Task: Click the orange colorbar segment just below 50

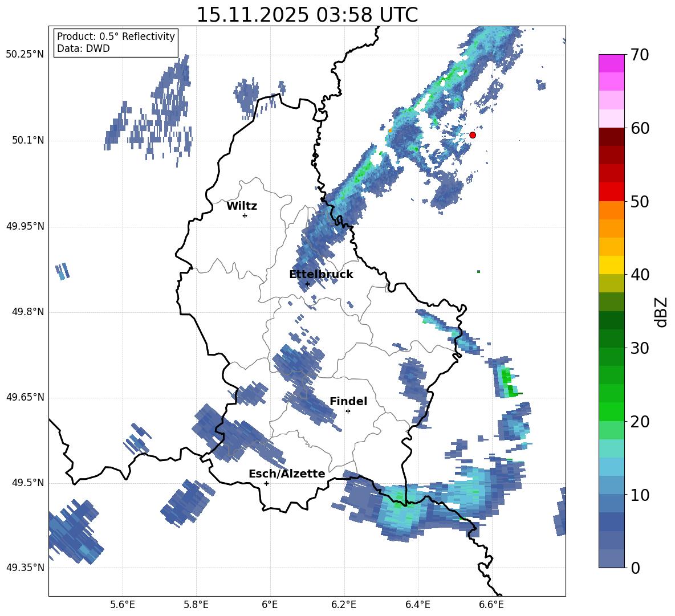Action: click(612, 210)
